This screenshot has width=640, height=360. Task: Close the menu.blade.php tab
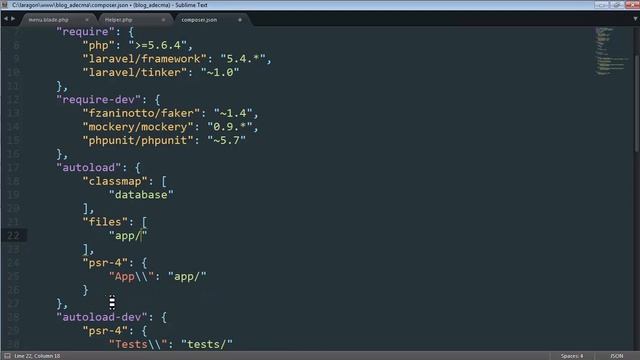coord(87,20)
